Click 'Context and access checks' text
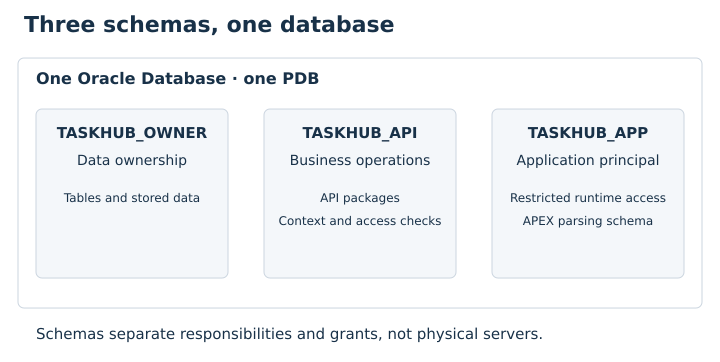The image size is (720, 362). tap(360, 221)
